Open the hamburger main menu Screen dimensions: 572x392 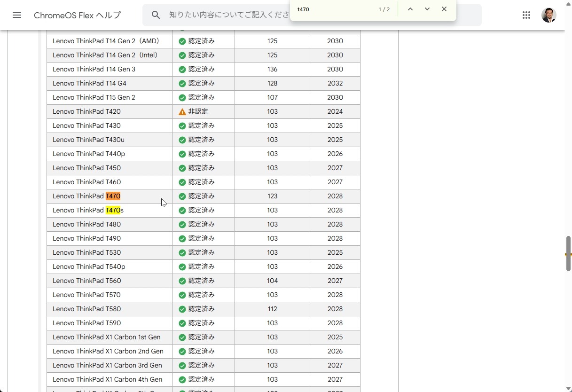[x=17, y=15]
